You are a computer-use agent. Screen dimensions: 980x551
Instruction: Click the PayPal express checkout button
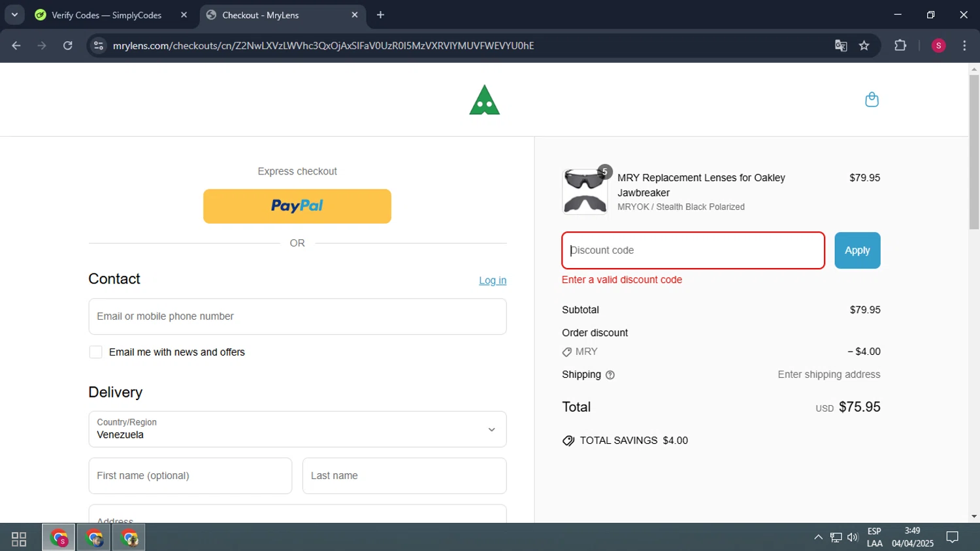click(297, 207)
